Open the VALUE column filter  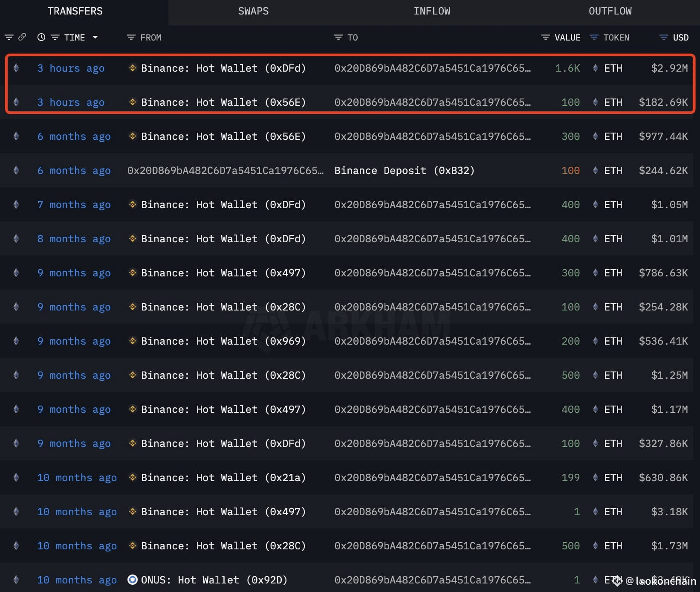tap(545, 37)
